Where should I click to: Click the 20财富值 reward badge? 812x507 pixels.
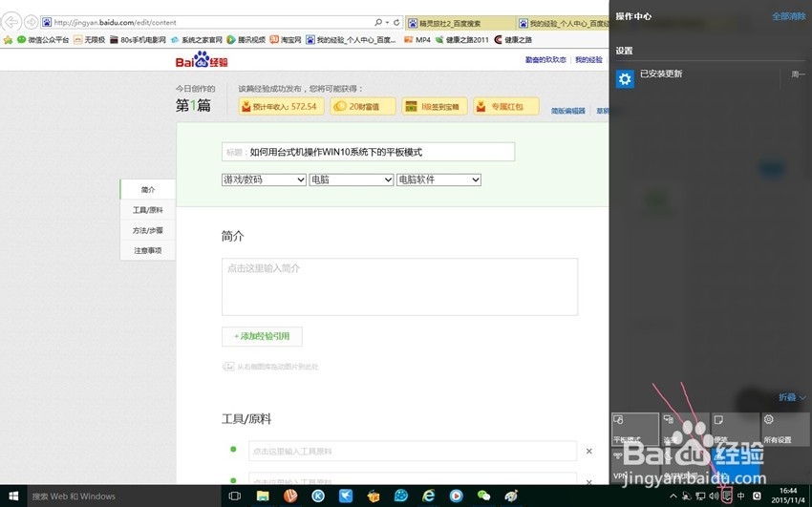[363, 106]
